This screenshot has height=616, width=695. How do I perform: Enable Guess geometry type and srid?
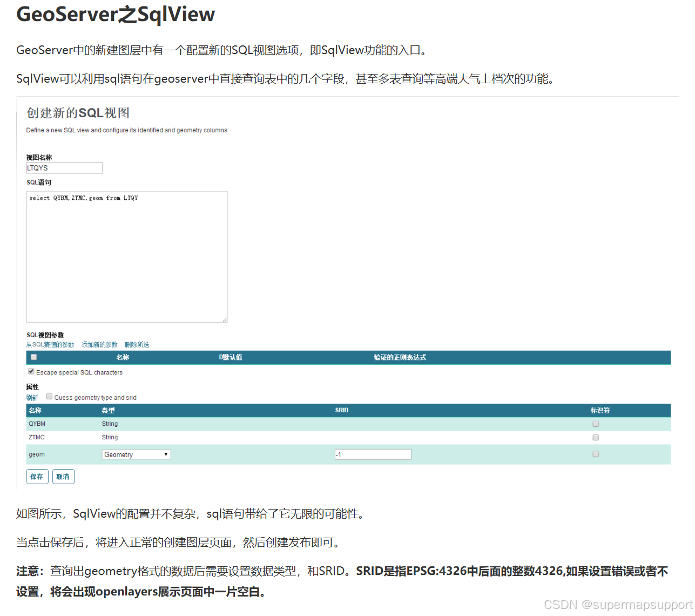49,397
